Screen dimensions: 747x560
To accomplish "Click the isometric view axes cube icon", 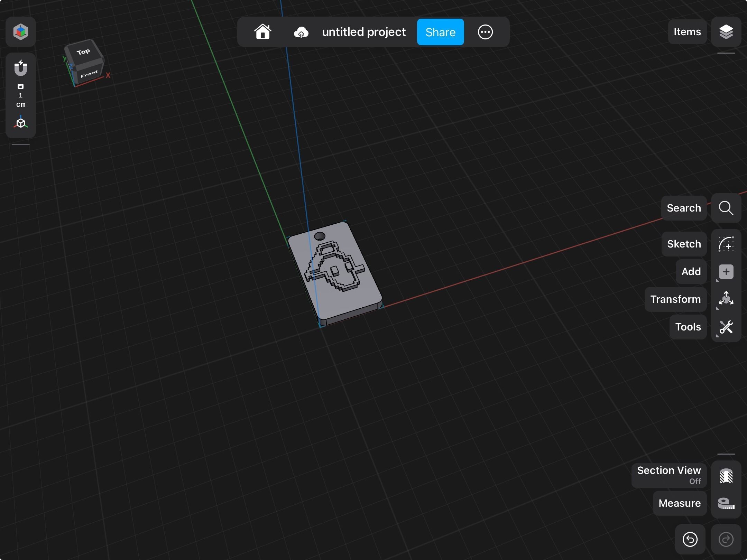I will pyautogui.click(x=21, y=122).
